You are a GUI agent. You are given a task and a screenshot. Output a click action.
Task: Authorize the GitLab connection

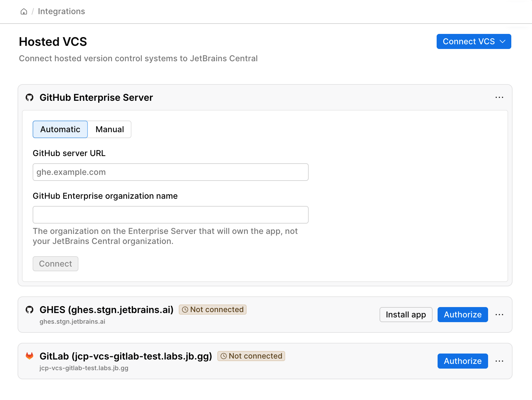[x=463, y=361]
